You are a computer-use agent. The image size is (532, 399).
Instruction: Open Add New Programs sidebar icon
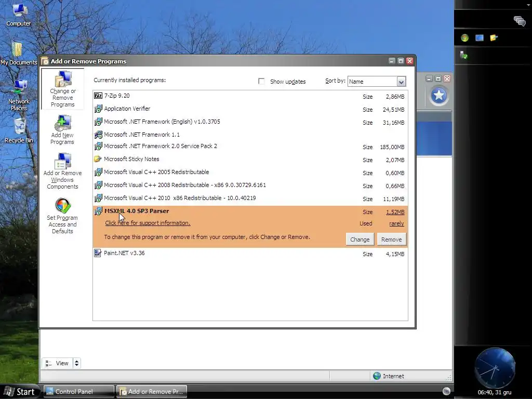pyautogui.click(x=62, y=129)
